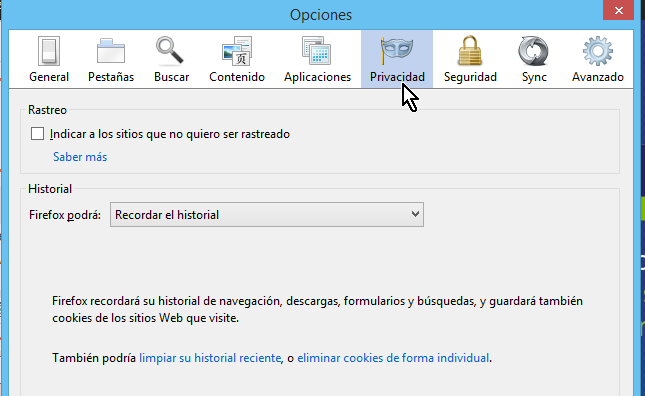Click the Firefox podrá label
The image size is (645, 396).
pyautogui.click(x=65, y=215)
